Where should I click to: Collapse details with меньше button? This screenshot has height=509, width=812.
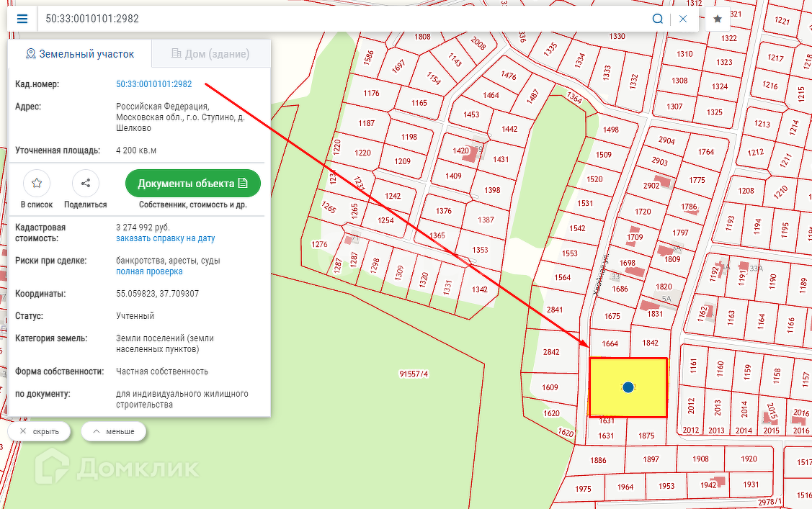click(x=113, y=431)
